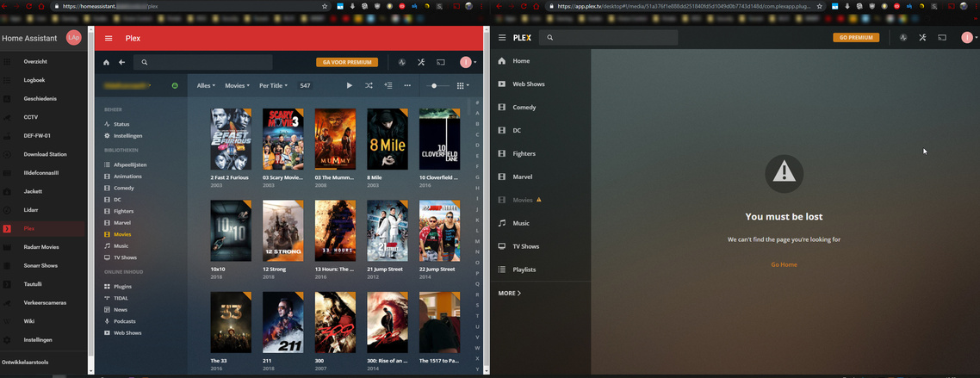Click the Home Assistant user avatar
Screen dimensions: 980x378
[x=74, y=38]
